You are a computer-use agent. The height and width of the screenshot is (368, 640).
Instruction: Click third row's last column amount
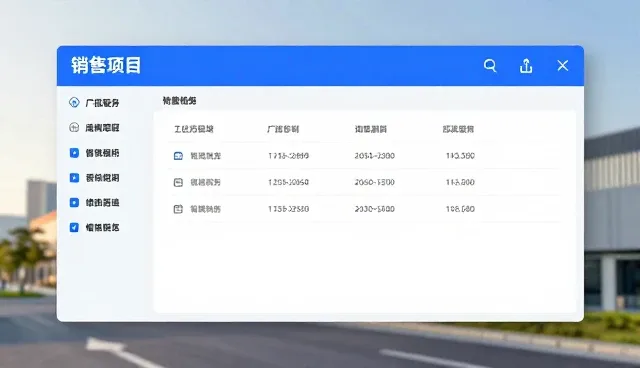tap(460, 209)
